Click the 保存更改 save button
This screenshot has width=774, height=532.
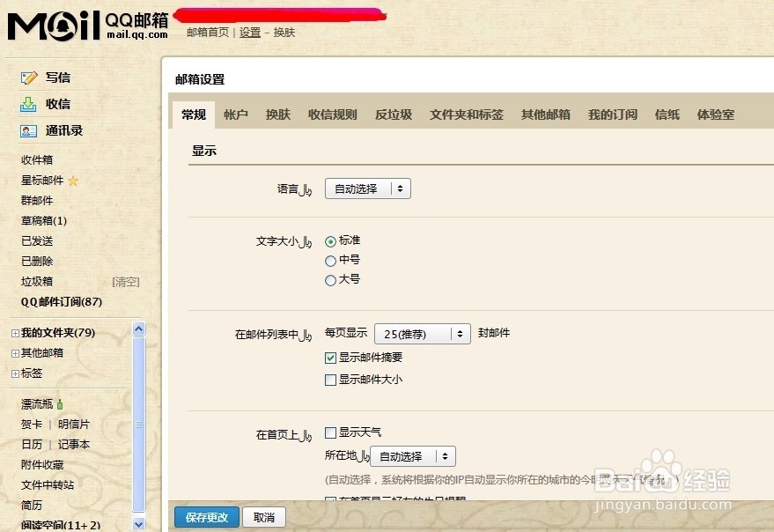tap(206, 517)
